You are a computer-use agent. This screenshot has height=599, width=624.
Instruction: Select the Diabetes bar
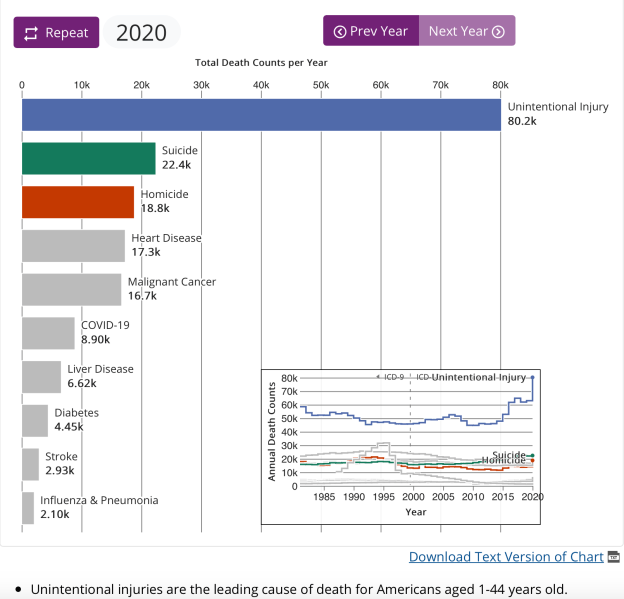click(35, 421)
